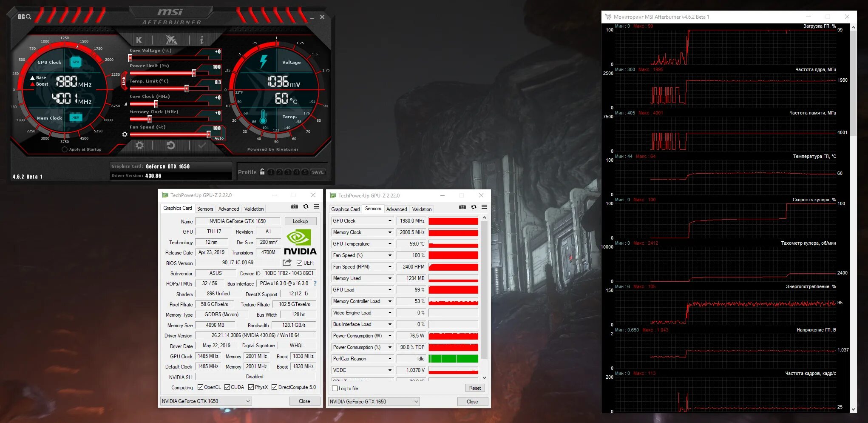The height and width of the screenshot is (423, 868).
Task: Enable Apply at Startup in Afterburner
Action: (65, 149)
